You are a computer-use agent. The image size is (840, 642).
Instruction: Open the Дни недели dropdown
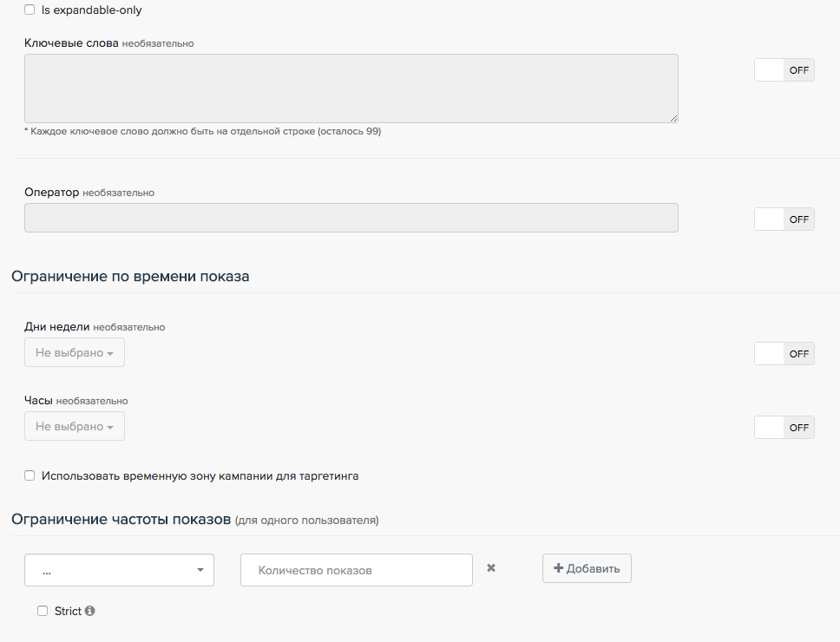(75, 353)
